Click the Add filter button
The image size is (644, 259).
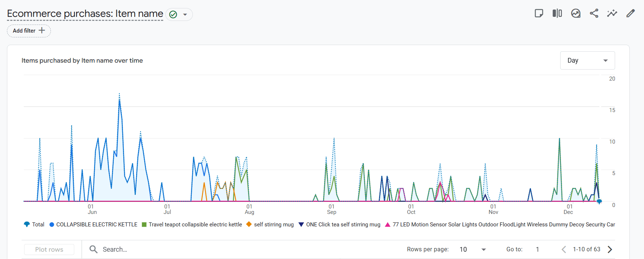pyautogui.click(x=29, y=31)
